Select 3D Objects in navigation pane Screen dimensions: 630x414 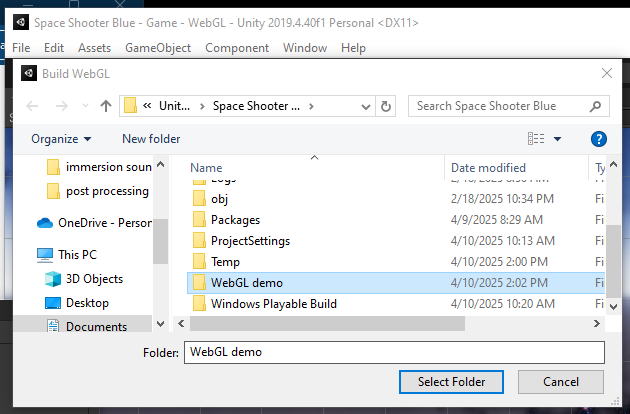(x=84, y=279)
